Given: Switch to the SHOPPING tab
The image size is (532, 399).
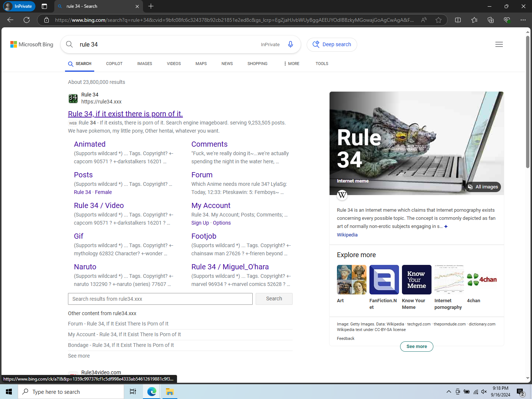Looking at the screenshot, I should 258,64.
